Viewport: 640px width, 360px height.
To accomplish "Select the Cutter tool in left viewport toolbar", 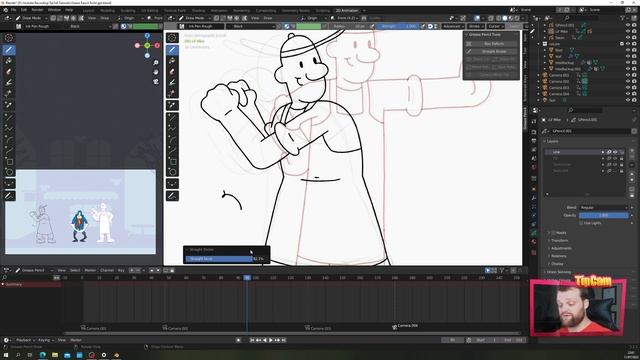I will 9,94.
